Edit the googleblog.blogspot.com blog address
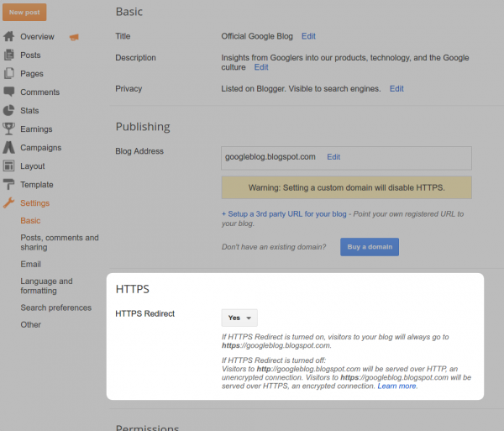 pos(333,157)
